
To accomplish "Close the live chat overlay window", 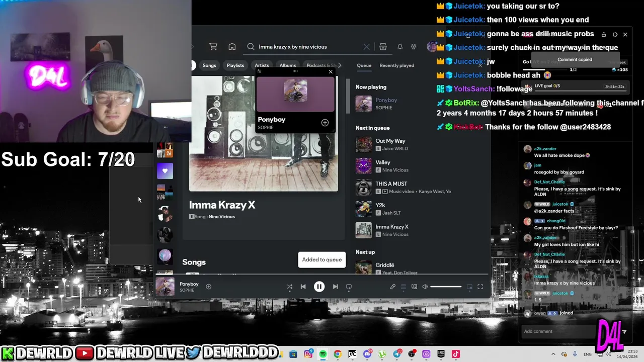I will [x=625, y=35].
